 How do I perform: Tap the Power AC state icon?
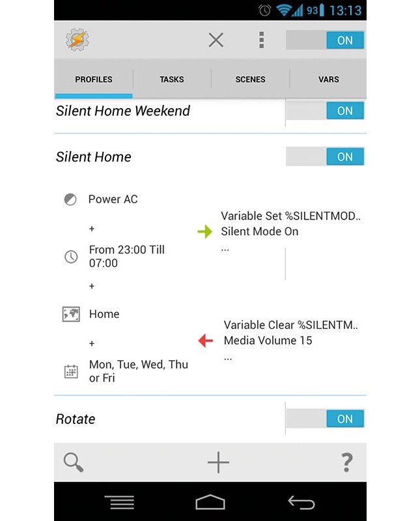[70, 200]
